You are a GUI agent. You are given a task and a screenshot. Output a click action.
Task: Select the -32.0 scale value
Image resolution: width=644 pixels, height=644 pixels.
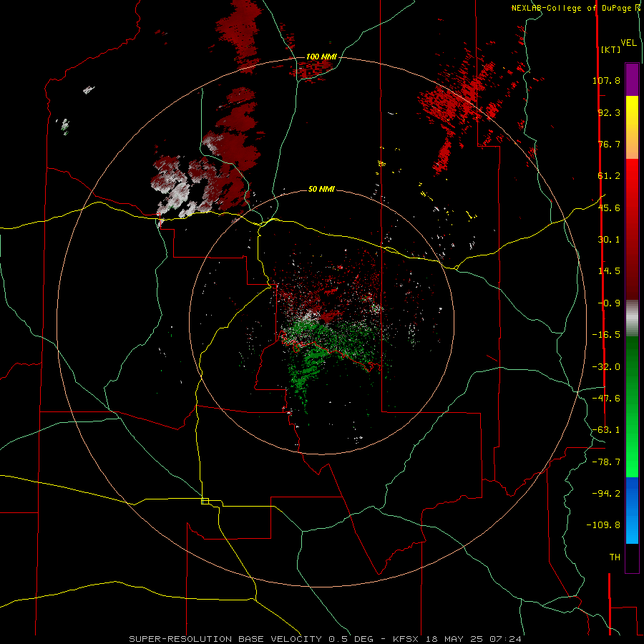click(606, 367)
